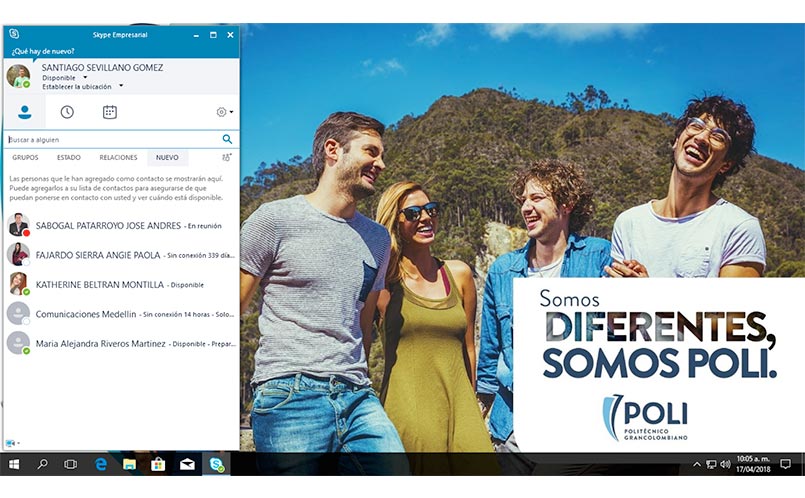This screenshot has width=805, height=498.
Task: Click the Buscar a alguien search field
Action: [x=110, y=139]
